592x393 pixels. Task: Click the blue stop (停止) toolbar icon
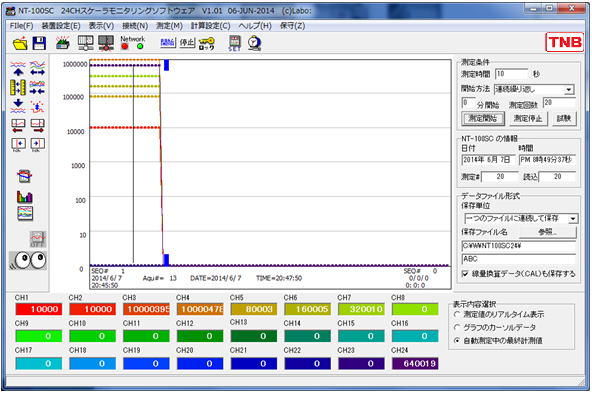point(187,43)
